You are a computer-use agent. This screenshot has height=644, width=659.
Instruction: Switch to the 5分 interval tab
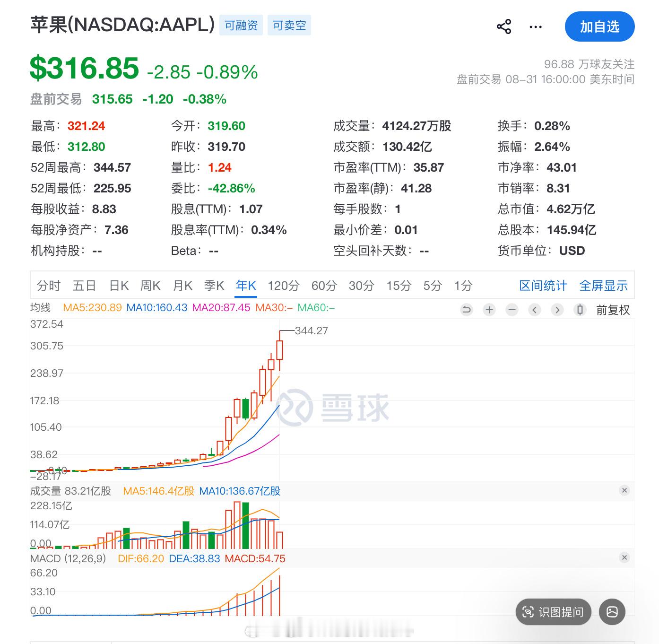click(x=433, y=286)
